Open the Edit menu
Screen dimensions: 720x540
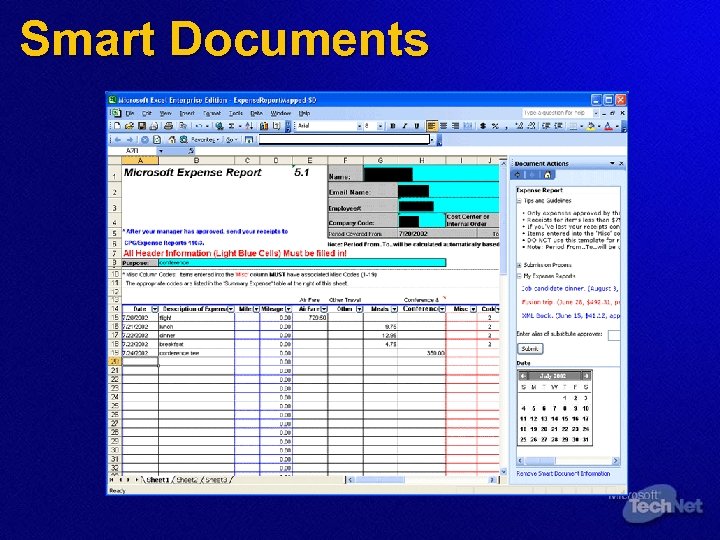coord(146,113)
